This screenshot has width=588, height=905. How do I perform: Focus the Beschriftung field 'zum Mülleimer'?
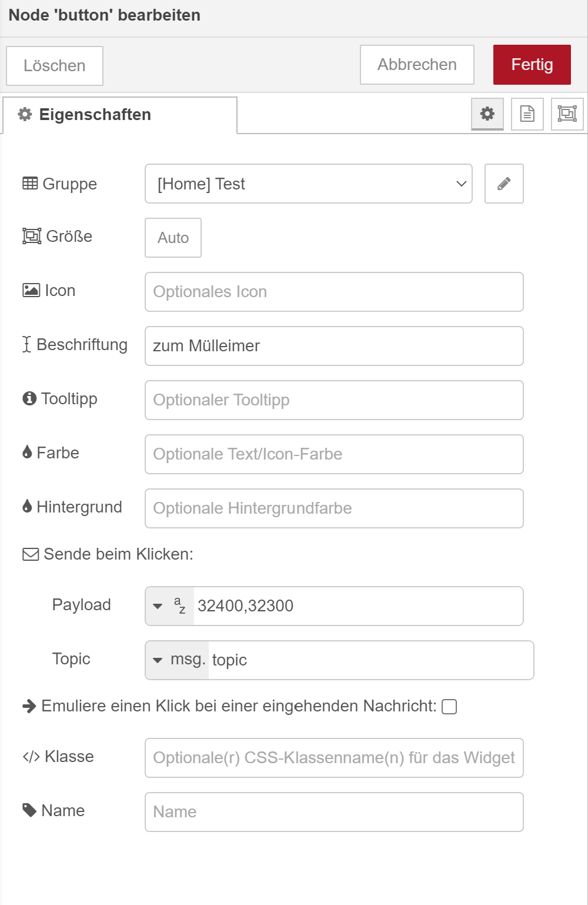[x=334, y=346]
